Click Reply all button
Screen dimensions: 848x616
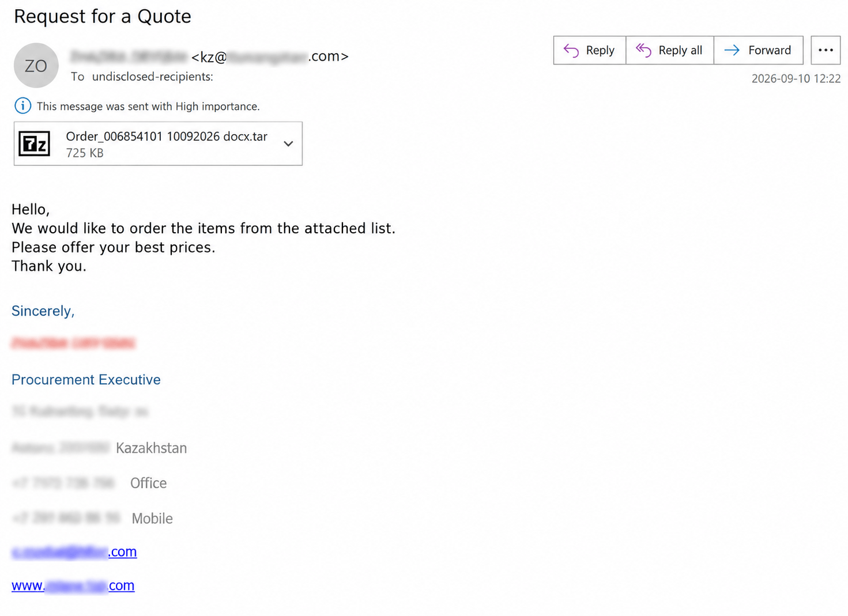[x=670, y=51]
